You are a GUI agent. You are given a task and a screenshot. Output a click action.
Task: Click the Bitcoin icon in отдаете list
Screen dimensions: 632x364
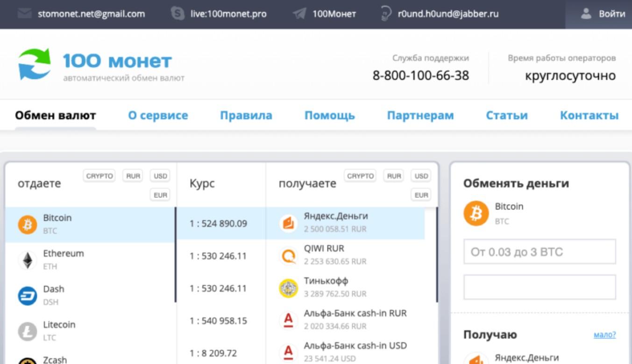coord(27,225)
